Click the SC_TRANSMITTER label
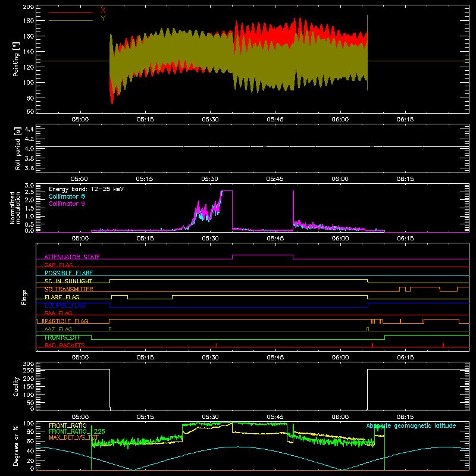The height and width of the screenshot is (476, 476). 69,289
